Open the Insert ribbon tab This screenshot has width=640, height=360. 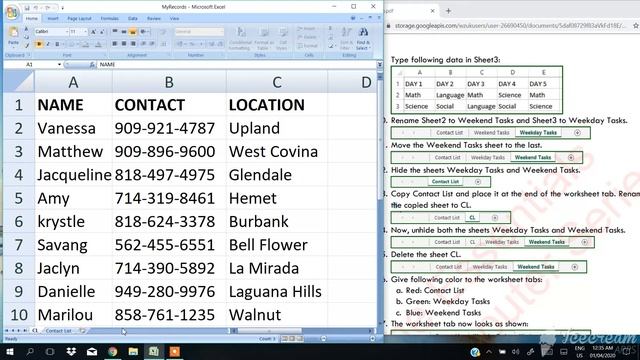pyautogui.click(x=53, y=18)
